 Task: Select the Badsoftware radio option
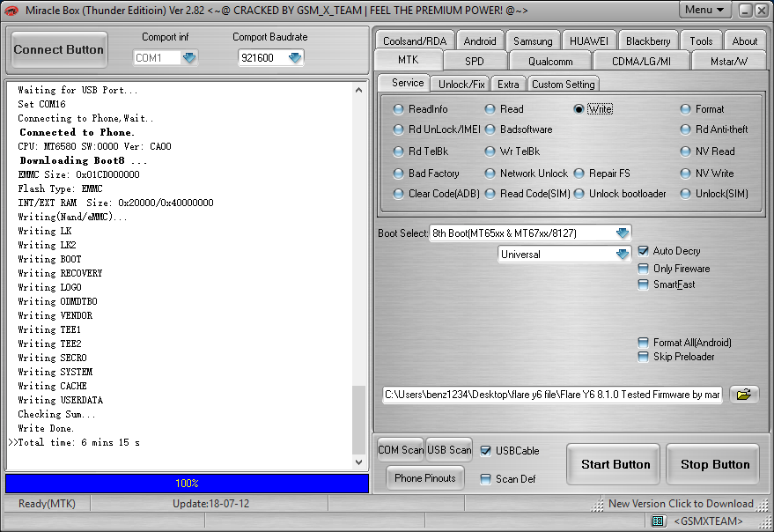490,129
